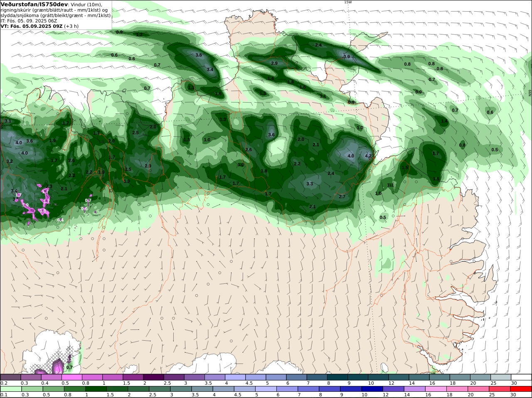Select upper legend swatch between 14 and 16

click(x=420, y=377)
